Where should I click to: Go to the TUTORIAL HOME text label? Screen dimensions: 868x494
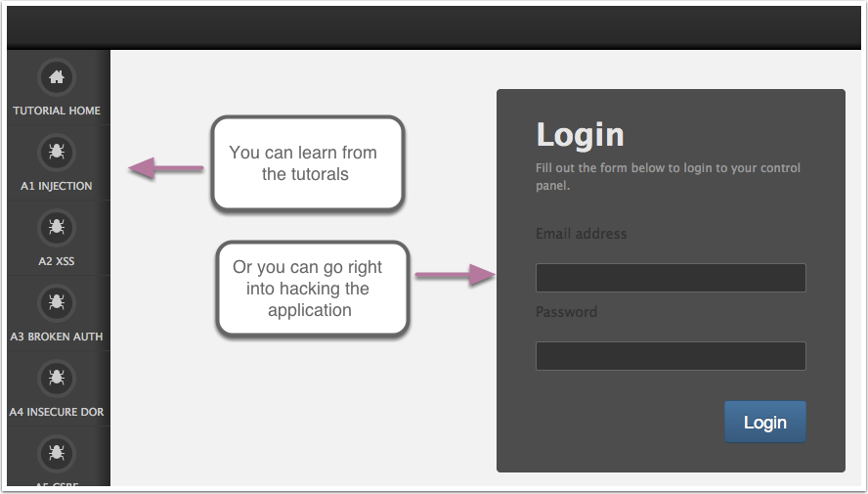tap(57, 111)
